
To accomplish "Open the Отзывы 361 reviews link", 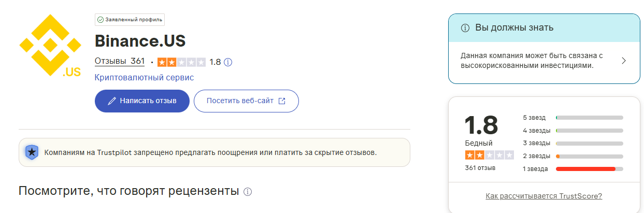I will [120, 61].
